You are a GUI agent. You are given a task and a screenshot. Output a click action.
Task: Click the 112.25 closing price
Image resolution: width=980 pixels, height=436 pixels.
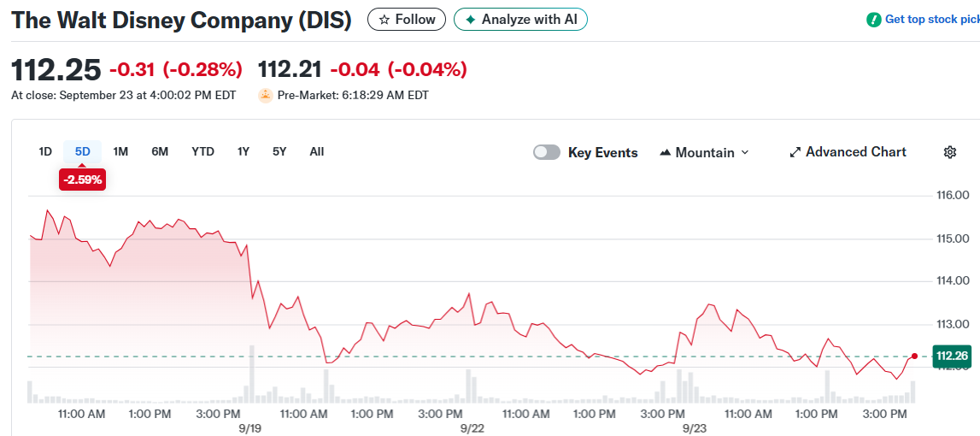tap(56, 69)
